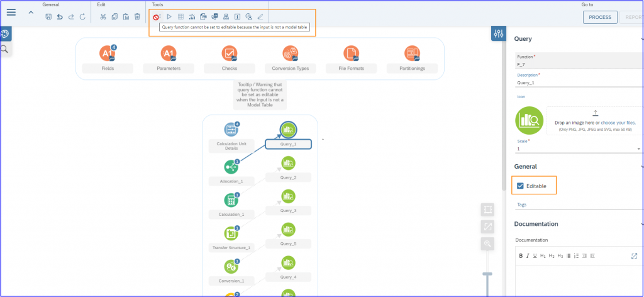Viewport: 644px width, 297px height.
Task: Open the search magnifier in left sidebar
Action: tap(5, 49)
